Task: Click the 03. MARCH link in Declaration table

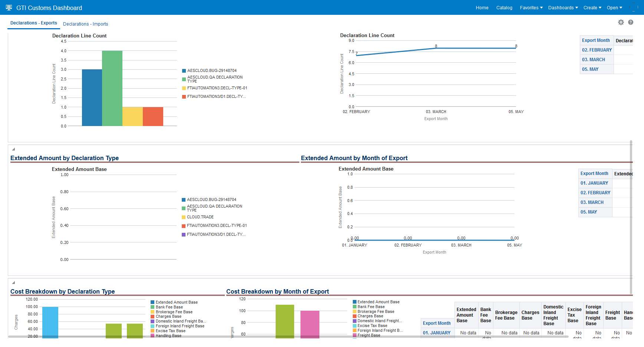Action: pos(594,60)
